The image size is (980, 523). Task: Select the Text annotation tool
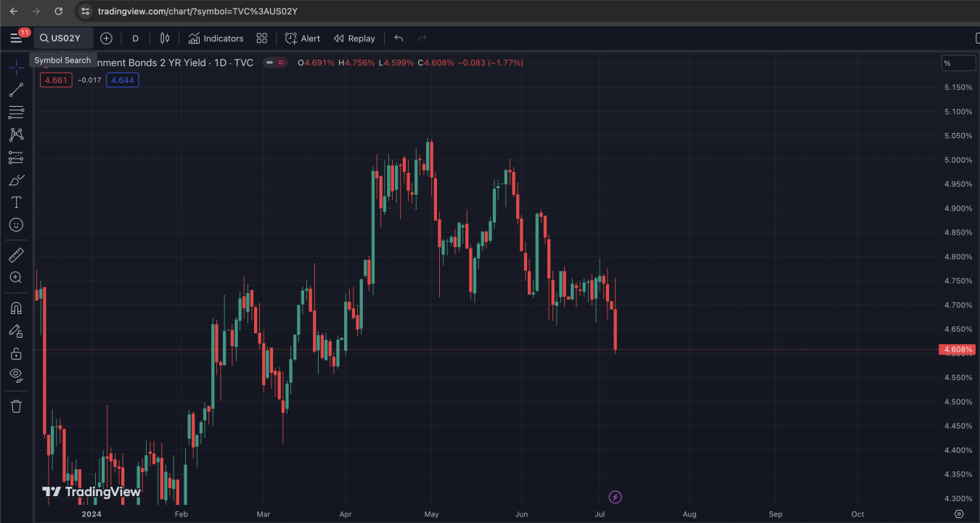pyautogui.click(x=16, y=202)
